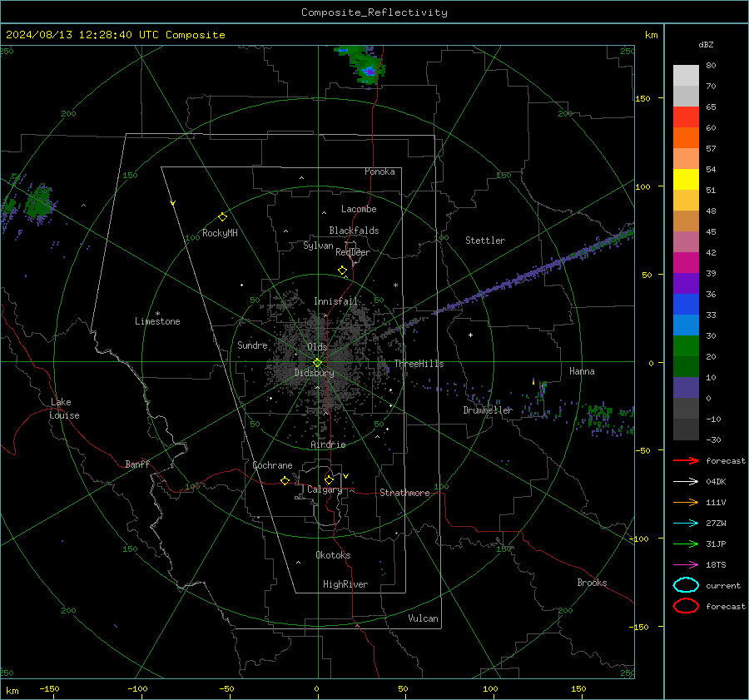This screenshot has height=700, width=749.
Task: Click the Composite_Reflectivity title
Action: 374,12
